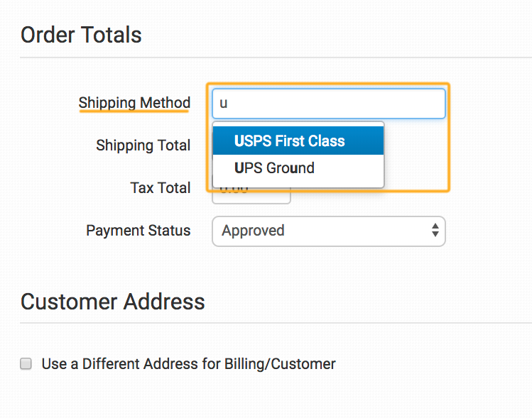Click the word "Ground" in the suggestion list
This screenshot has height=418, width=532.
(x=291, y=168)
